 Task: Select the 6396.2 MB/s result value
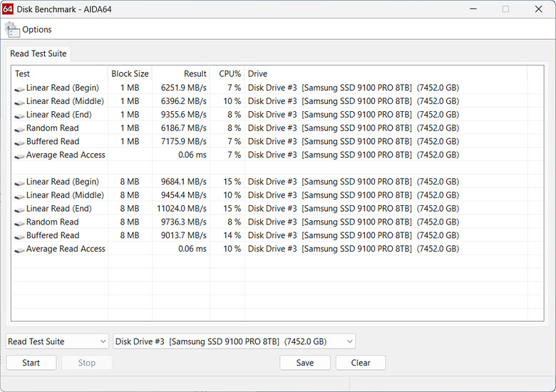click(x=184, y=101)
